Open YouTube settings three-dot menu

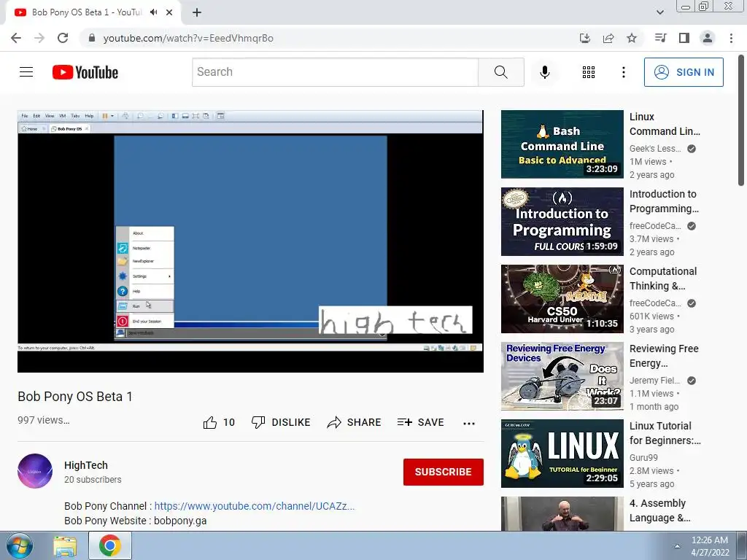623,72
